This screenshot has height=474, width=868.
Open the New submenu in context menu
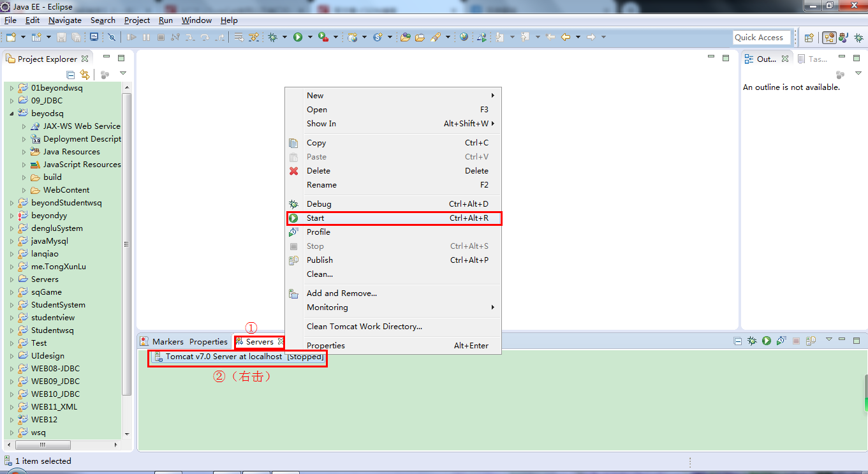(x=394, y=96)
